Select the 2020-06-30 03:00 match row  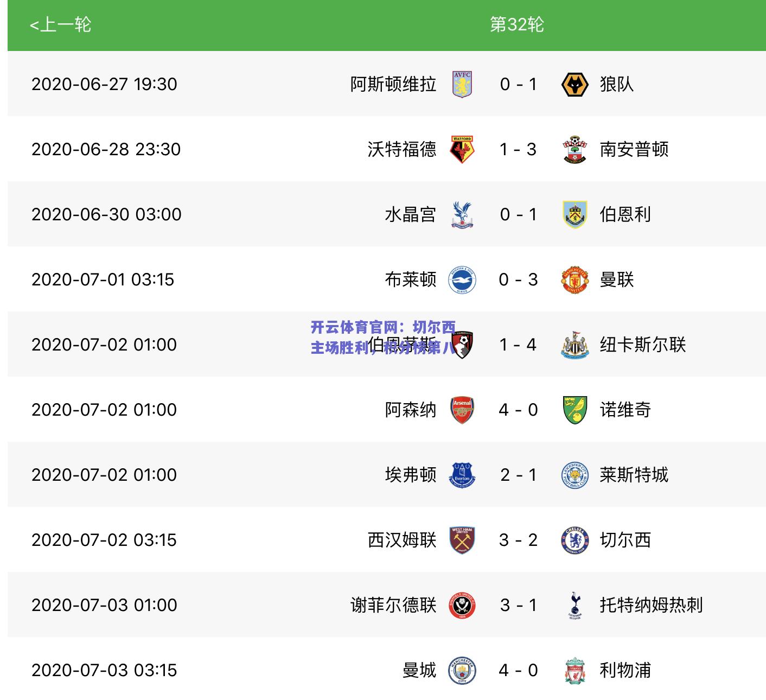pos(386,214)
